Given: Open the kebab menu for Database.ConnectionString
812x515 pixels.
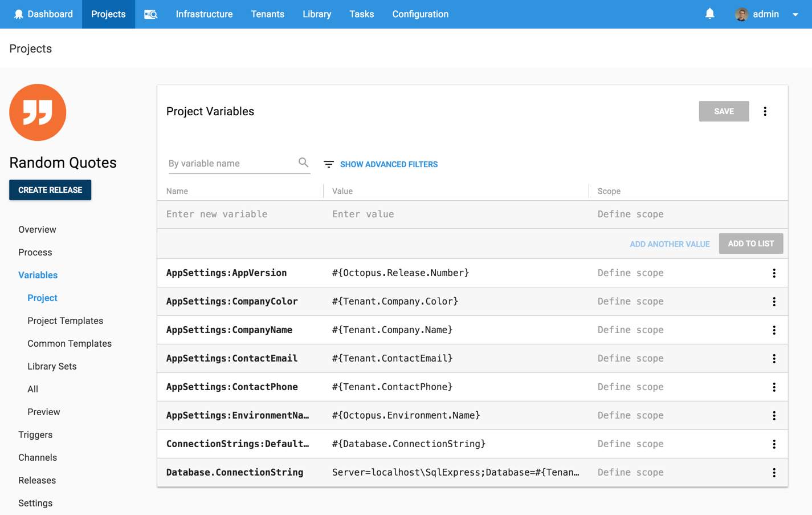Looking at the screenshot, I should (774, 472).
